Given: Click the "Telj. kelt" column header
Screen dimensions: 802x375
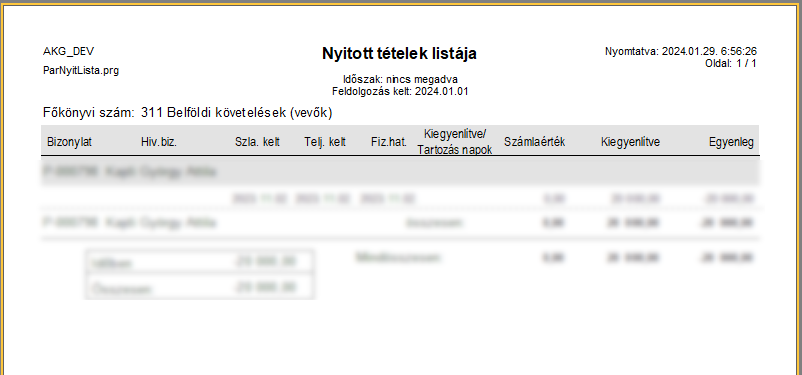Looking at the screenshot, I should (x=325, y=142).
